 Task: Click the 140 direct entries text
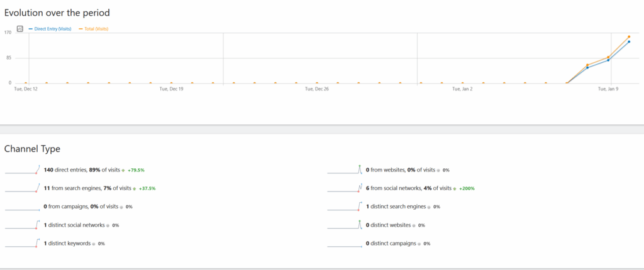pyautogui.click(x=66, y=170)
